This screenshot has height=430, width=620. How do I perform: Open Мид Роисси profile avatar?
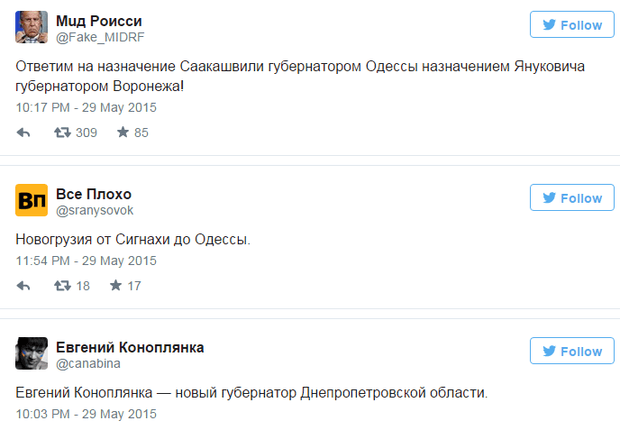click(32, 28)
